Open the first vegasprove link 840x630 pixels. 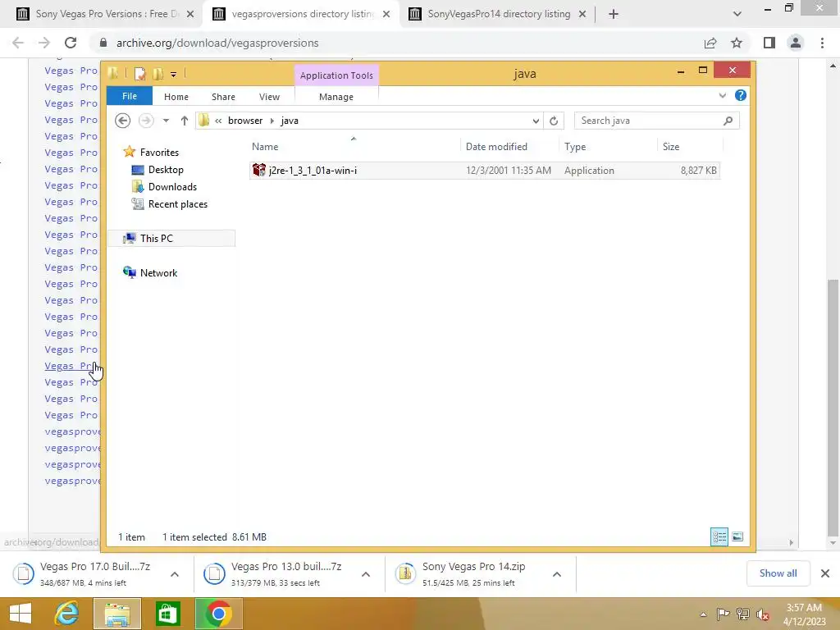pyautogui.click(x=72, y=431)
